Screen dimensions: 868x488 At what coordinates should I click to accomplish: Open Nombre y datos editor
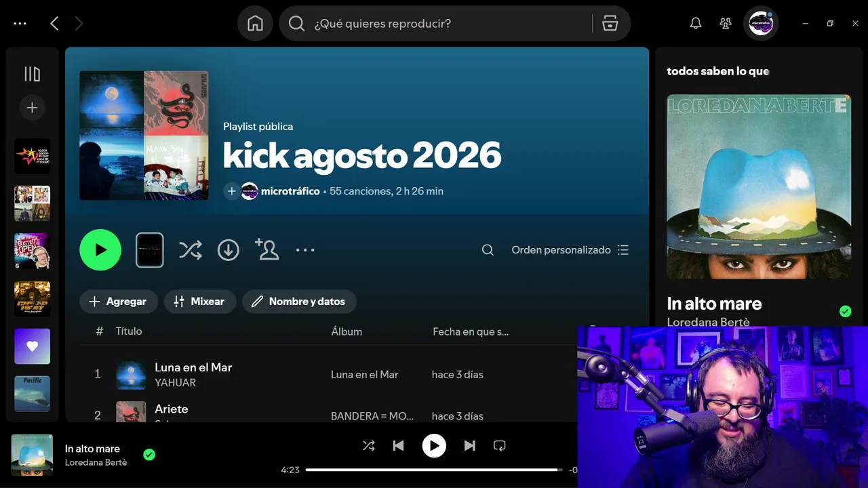pyautogui.click(x=299, y=302)
